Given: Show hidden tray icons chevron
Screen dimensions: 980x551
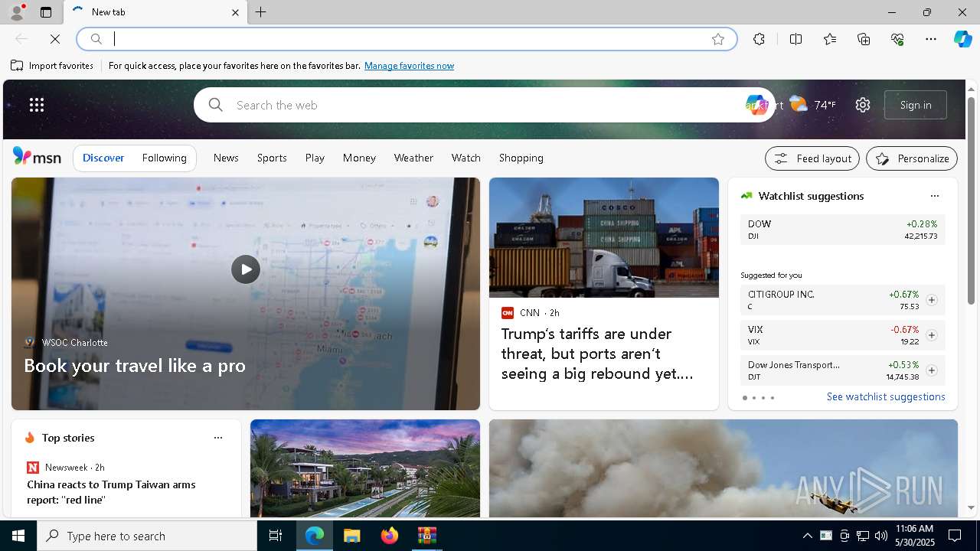Looking at the screenshot, I should (x=807, y=536).
